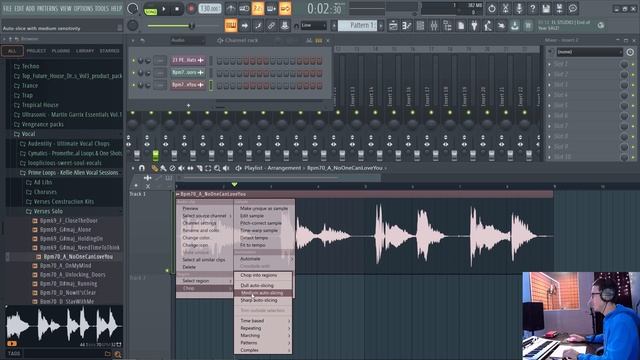Click Pitch-correct sample in context menu

pyautogui.click(x=261, y=223)
